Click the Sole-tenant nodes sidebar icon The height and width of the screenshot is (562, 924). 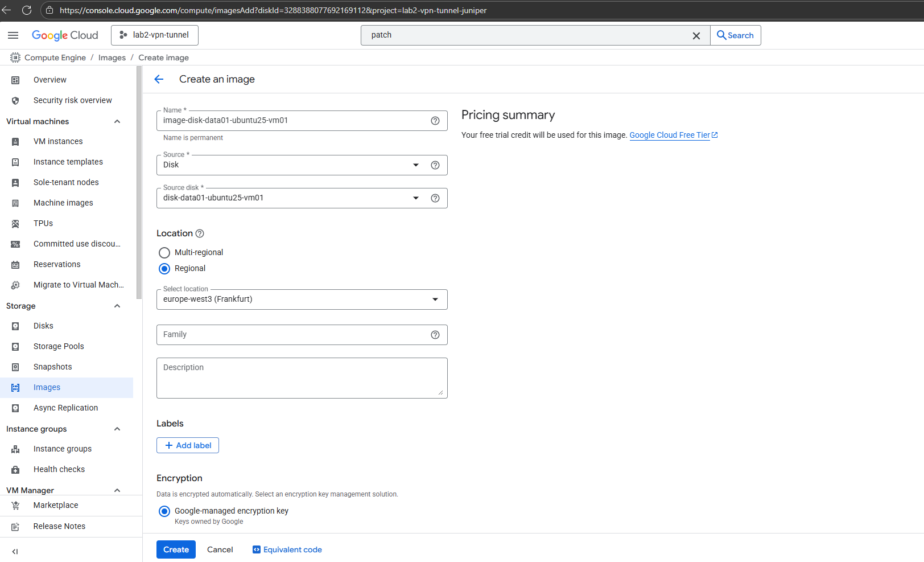[15, 183]
